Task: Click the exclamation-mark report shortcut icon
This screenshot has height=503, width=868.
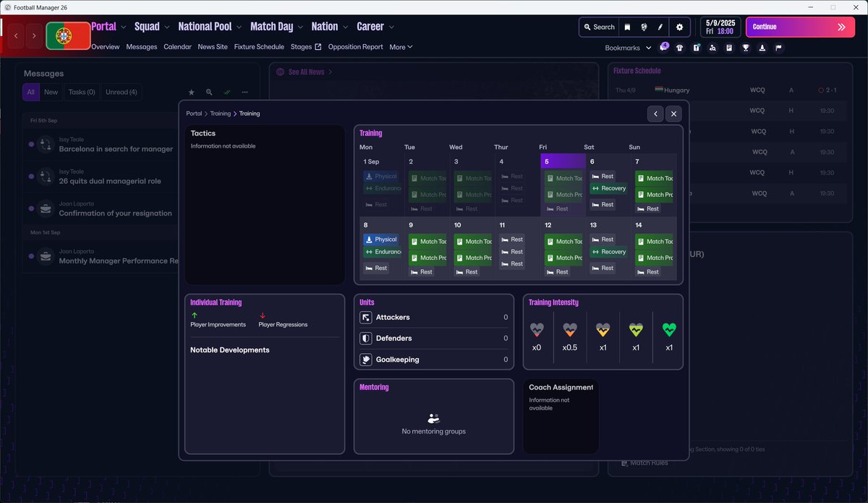Action: pos(696,48)
